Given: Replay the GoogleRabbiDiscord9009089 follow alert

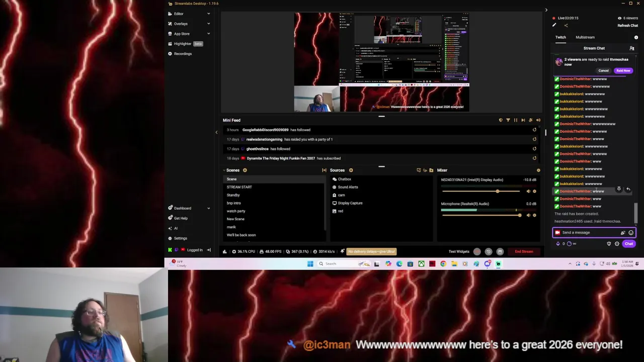Looking at the screenshot, I should coord(534,130).
